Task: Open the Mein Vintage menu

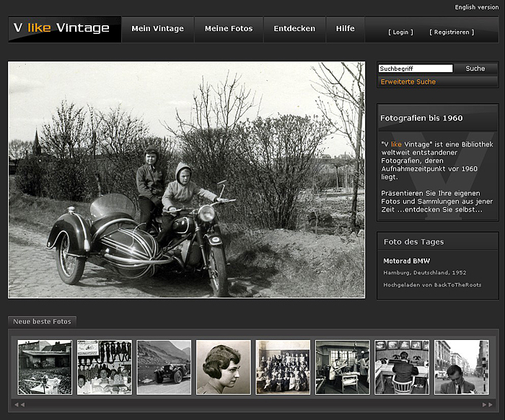Action: point(157,29)
